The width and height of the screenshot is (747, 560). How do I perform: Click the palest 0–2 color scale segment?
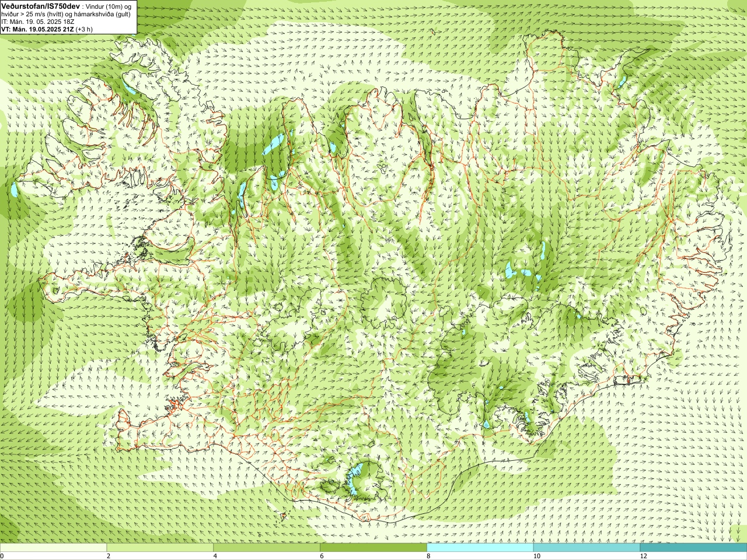53,548
